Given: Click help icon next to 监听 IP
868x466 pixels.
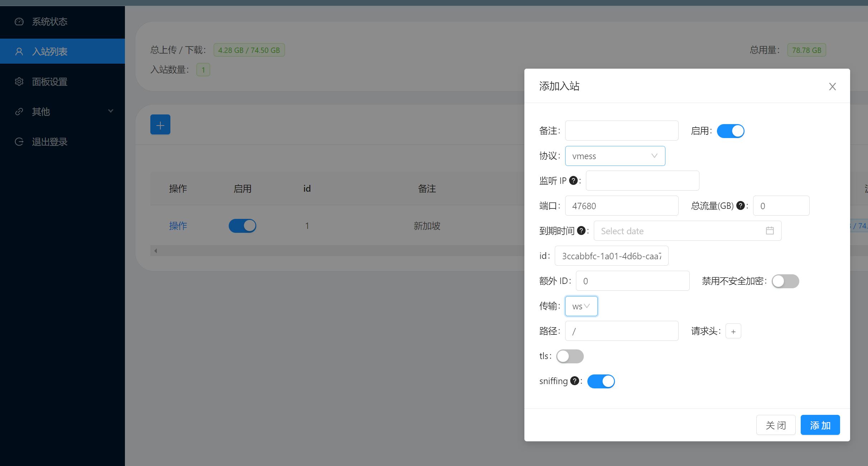Looking at the screenshot, I should (x=573, y=181).
